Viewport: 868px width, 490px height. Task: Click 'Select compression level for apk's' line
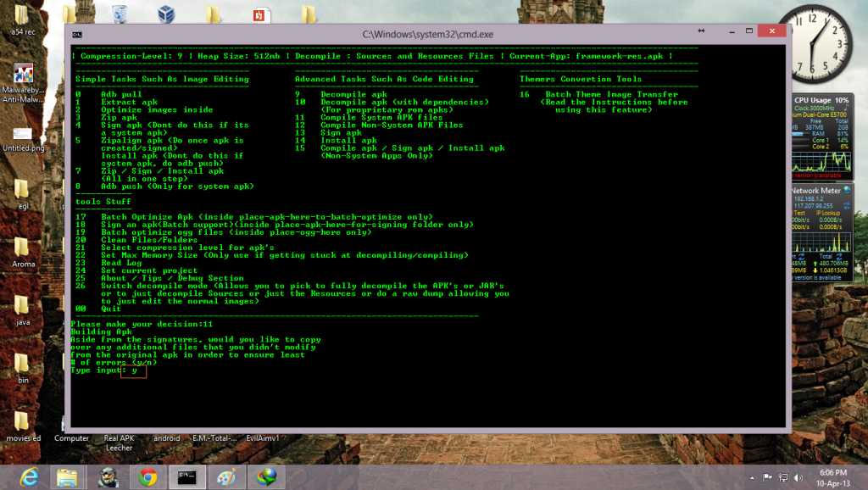point(187,248)
